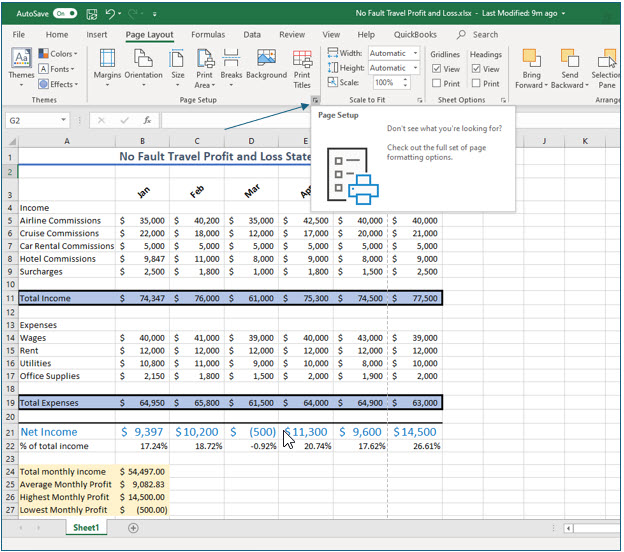624x552 pixels.
Task: Open theme Colors options
Action: click(x=58, y=54)
